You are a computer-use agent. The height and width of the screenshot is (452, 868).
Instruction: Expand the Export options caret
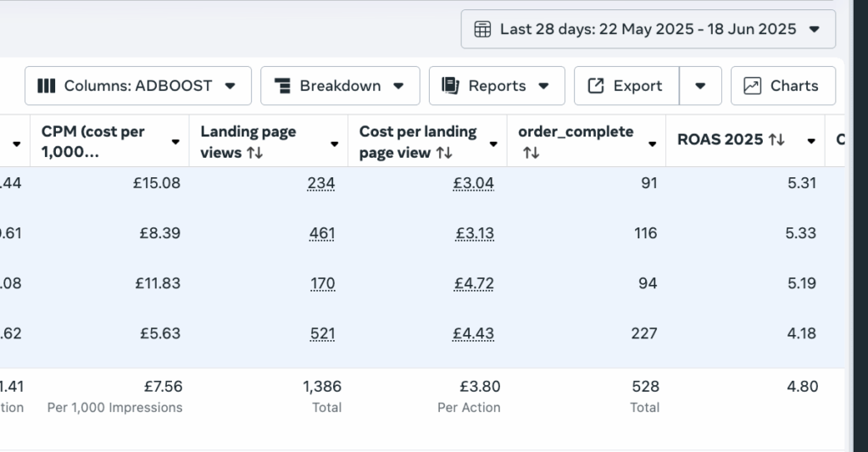pyautogui.click(x=700, y=86)
